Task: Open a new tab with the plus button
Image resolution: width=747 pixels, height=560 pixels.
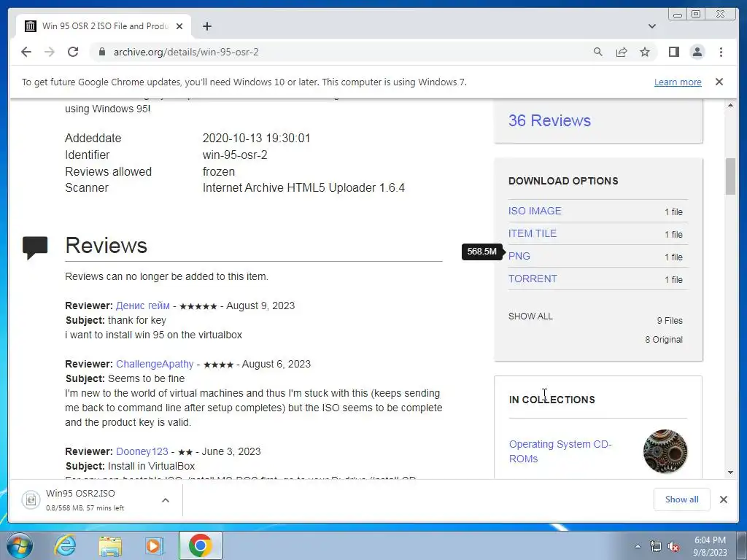Action: 206,26
